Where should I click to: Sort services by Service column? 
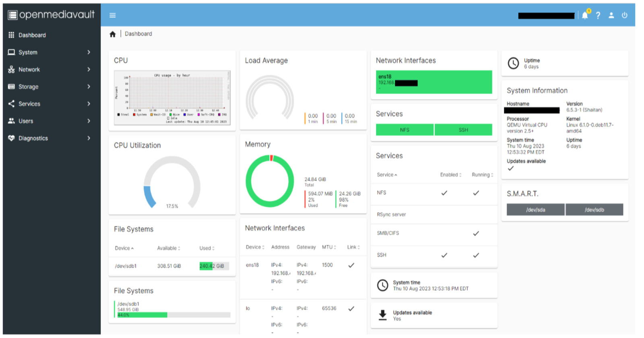(387, 175)
